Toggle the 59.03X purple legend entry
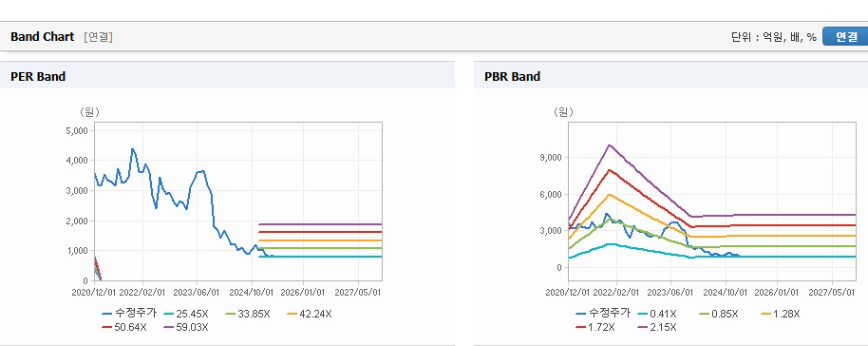This screenshot has width=868, height=346. [186, 327]
